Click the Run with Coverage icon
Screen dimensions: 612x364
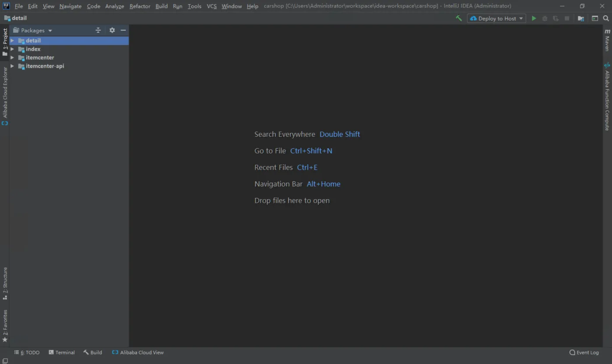[556, 18]
